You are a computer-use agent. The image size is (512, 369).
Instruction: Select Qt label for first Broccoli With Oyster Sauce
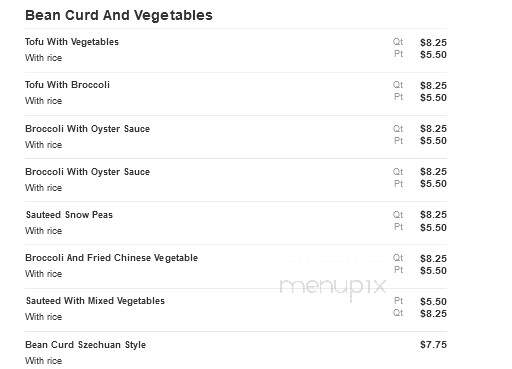(x=398, y=129)
